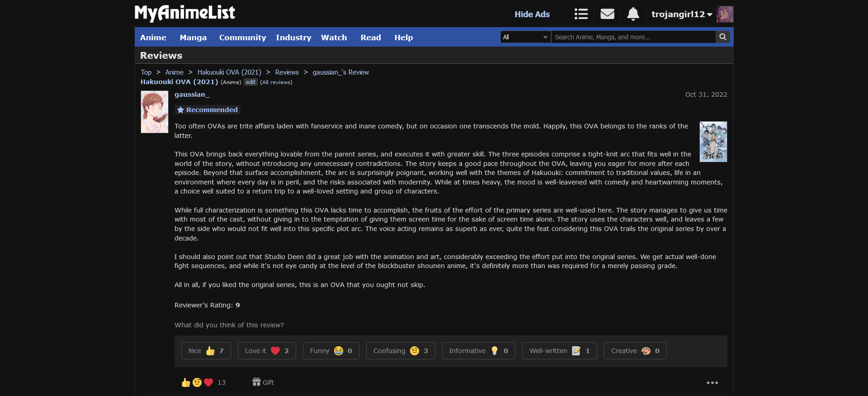Open the bold Hakuouki OVA (2021) title link
This screenshot has height=396, width=868.
coord(179,82)
